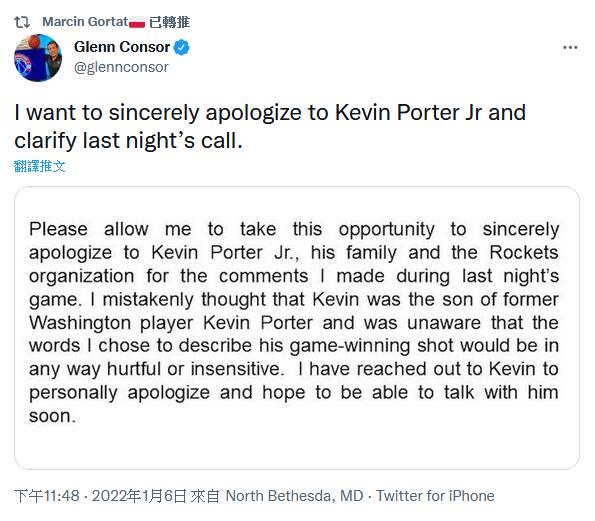Screen dimensions: 595x521
Task: Click the 來自 text before the location
Action: coord(205,496)
